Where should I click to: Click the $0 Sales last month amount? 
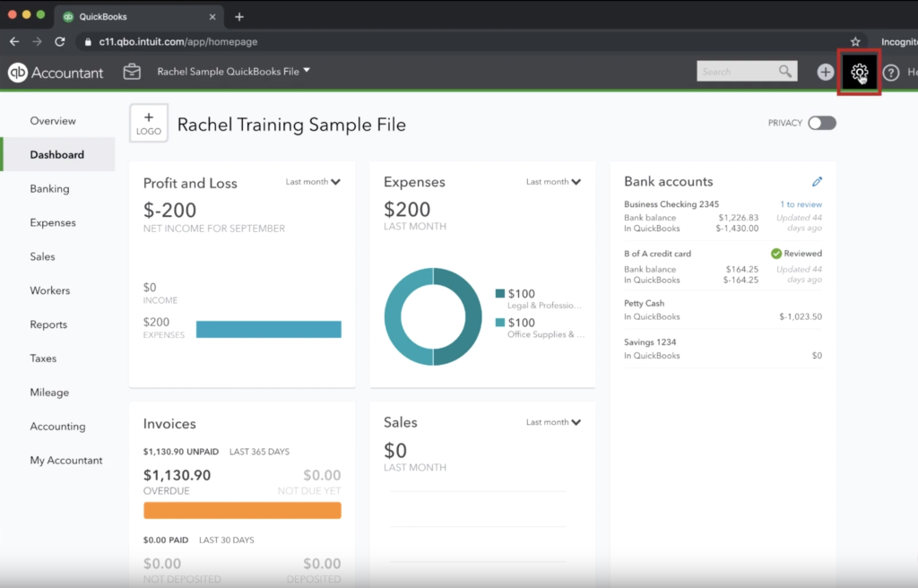click(395, 450)
